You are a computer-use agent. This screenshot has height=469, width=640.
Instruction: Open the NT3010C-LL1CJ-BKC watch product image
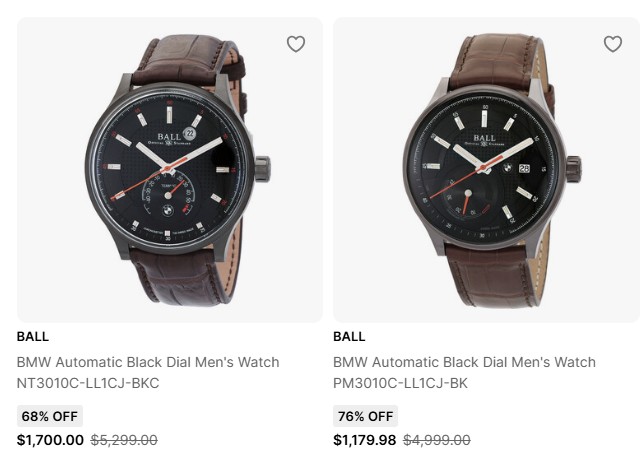click(170, 170)
